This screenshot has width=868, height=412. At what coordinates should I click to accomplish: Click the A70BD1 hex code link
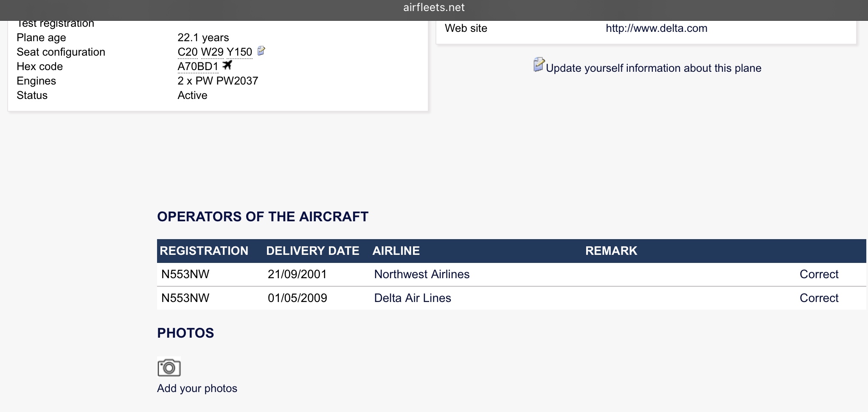pos(198,67)
